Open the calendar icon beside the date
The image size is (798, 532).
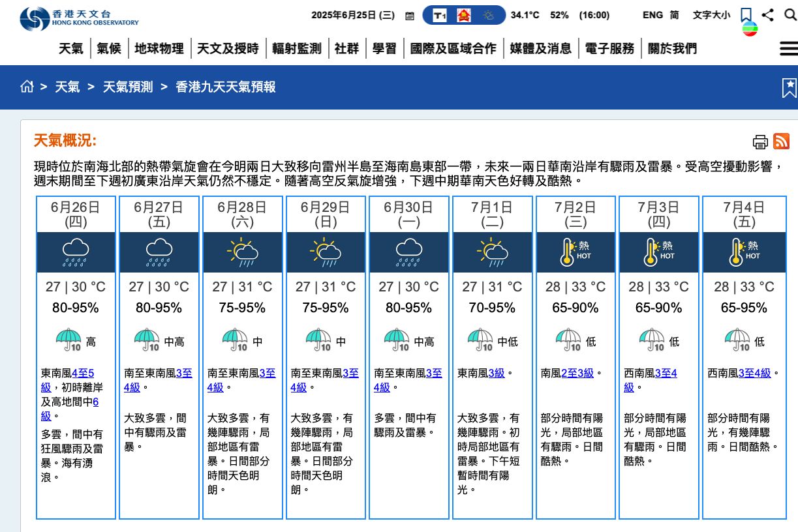[x=410, y=16]
